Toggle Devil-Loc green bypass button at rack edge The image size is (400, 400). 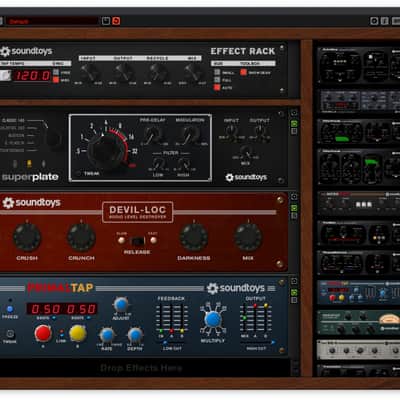[x=294, y=208]
